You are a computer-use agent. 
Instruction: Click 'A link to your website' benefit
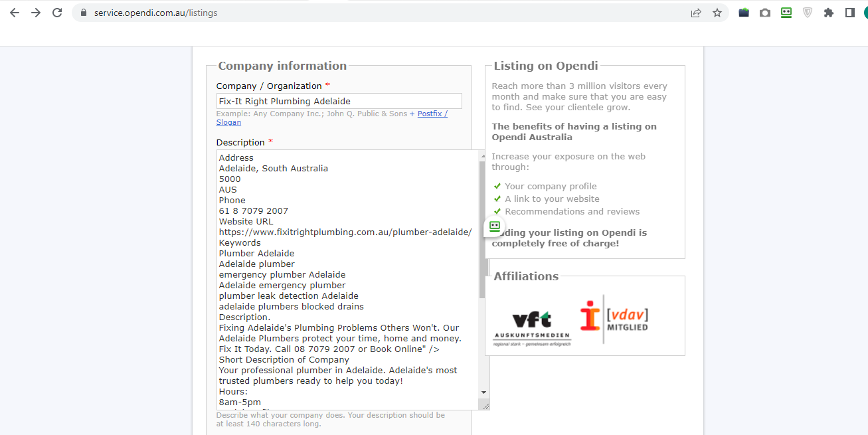tap(552, 199)
